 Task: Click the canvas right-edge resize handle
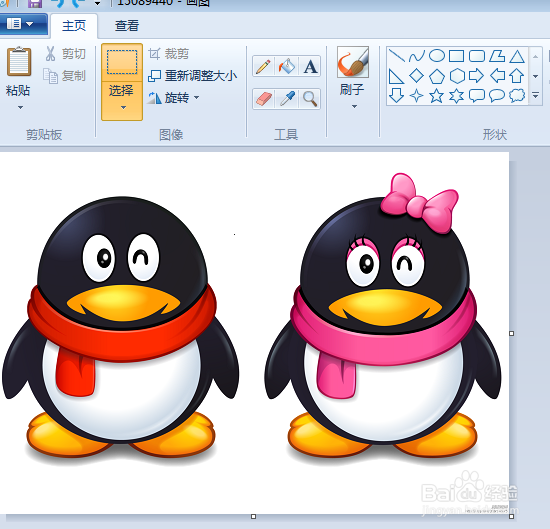tap(511, 333)
